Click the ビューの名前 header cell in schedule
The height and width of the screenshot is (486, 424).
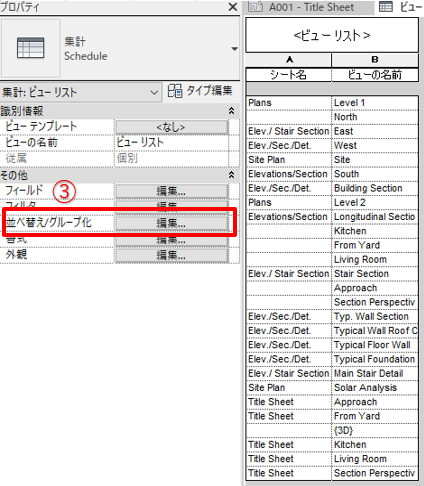[375, 75]
